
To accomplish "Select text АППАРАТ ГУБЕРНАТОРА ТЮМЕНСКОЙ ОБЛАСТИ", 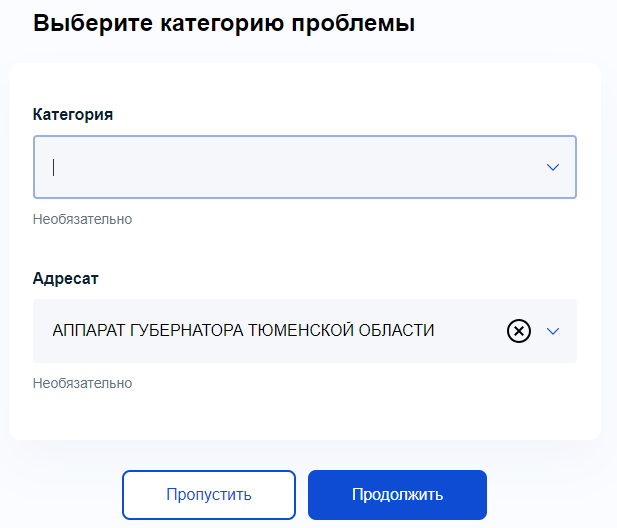I will (x=243, y=330).
